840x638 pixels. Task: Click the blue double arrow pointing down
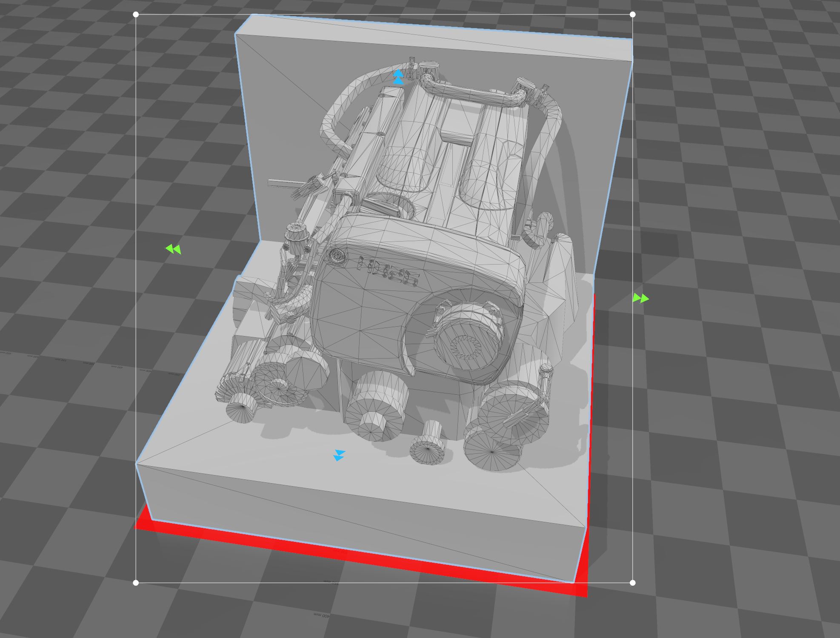[339, 456]
